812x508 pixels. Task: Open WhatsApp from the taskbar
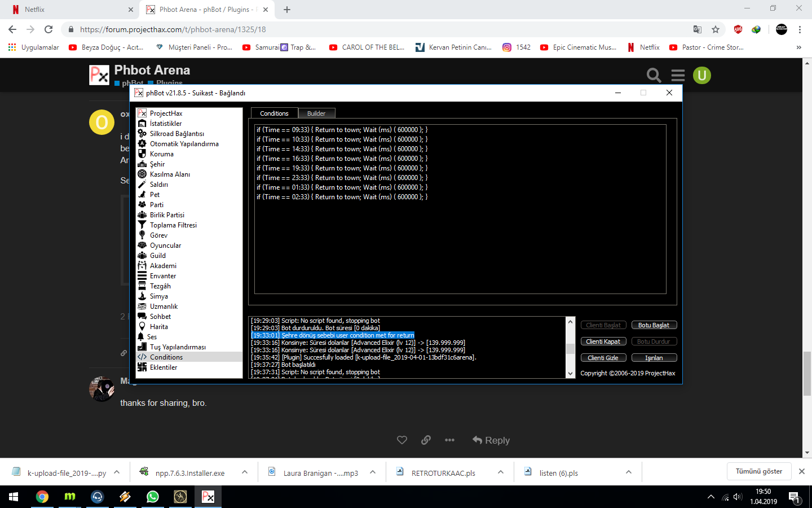(x=152, y=497)
